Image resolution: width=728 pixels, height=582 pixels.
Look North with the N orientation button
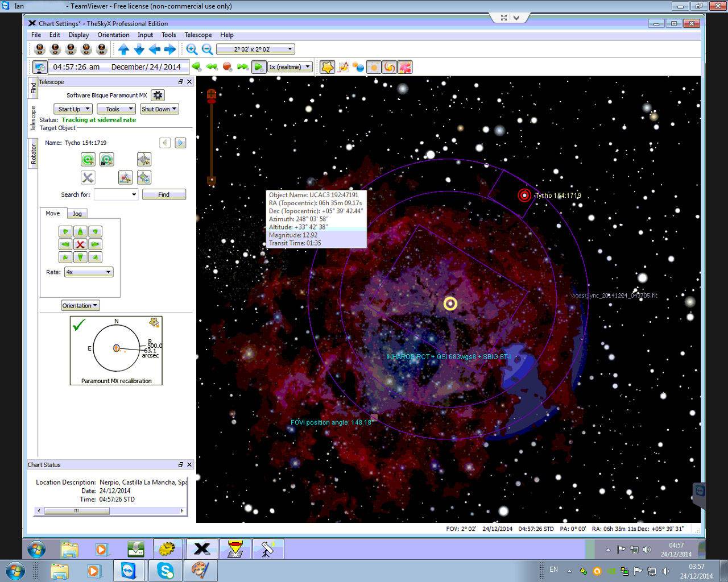click(x=40, y=49)
